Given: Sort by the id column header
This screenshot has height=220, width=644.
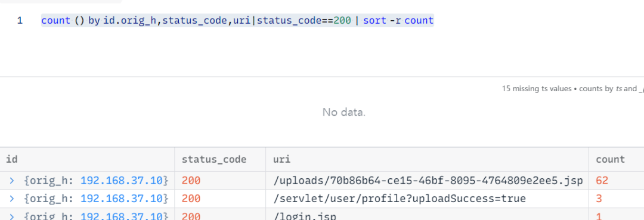Looking at the screenshot, I should pyautogui.click(x=11, y=159).
